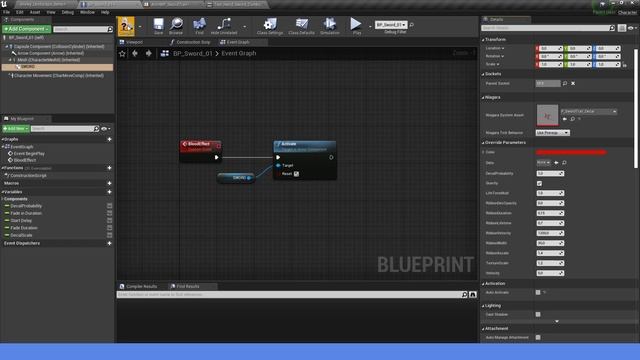Click the Find toolbar icon
The image size is (640, 360).
(199, 26)
